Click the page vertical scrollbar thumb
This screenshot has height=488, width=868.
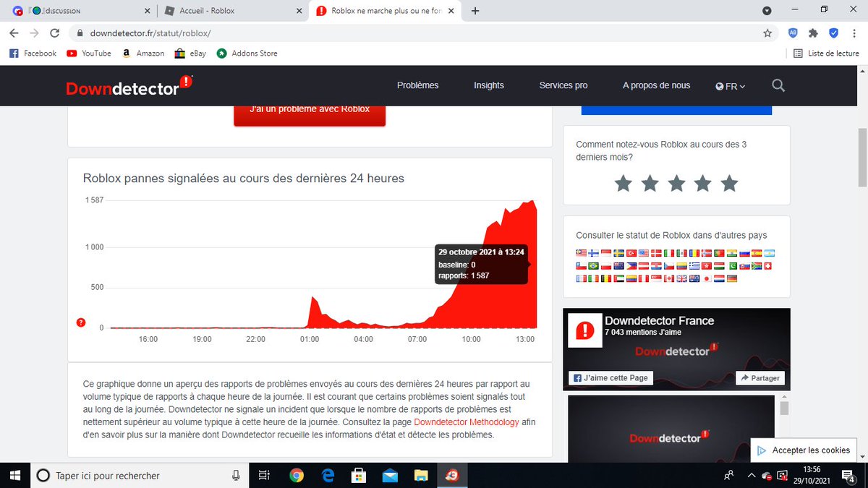861,158
